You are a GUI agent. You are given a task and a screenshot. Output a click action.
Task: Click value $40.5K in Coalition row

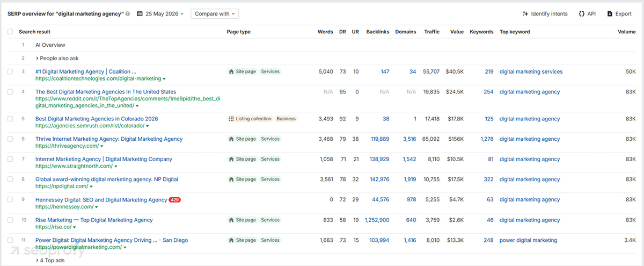click(x=455, y=71)
